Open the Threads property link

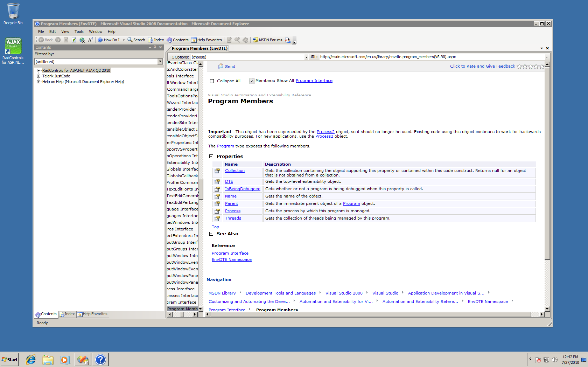point(233,218)
